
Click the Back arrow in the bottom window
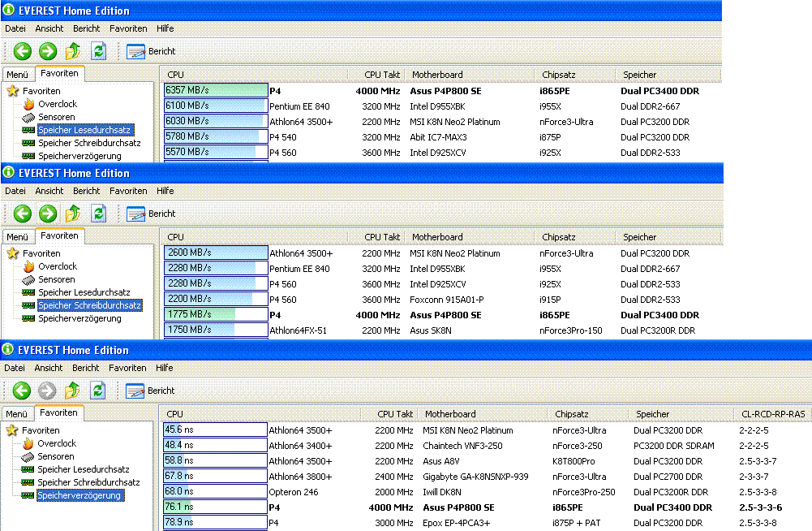[21, 391]
